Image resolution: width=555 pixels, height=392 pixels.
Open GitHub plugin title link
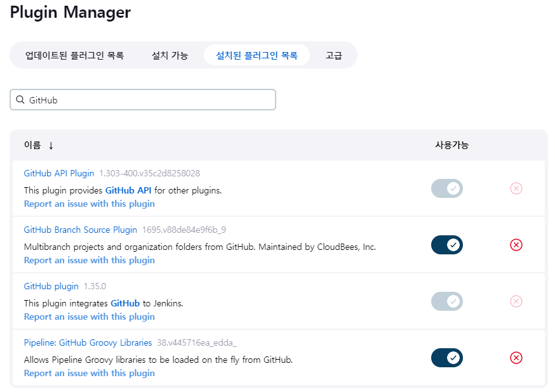51,286
